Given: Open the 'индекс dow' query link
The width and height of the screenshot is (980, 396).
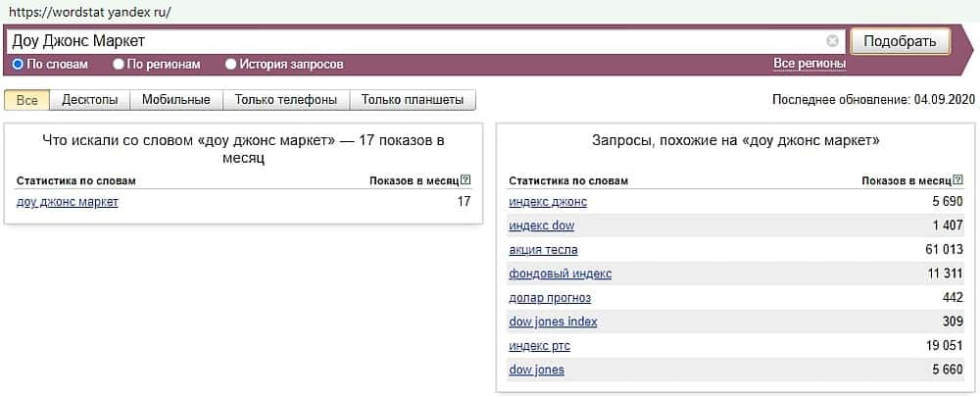Looking at the screenshot, I should pos(541,225).
